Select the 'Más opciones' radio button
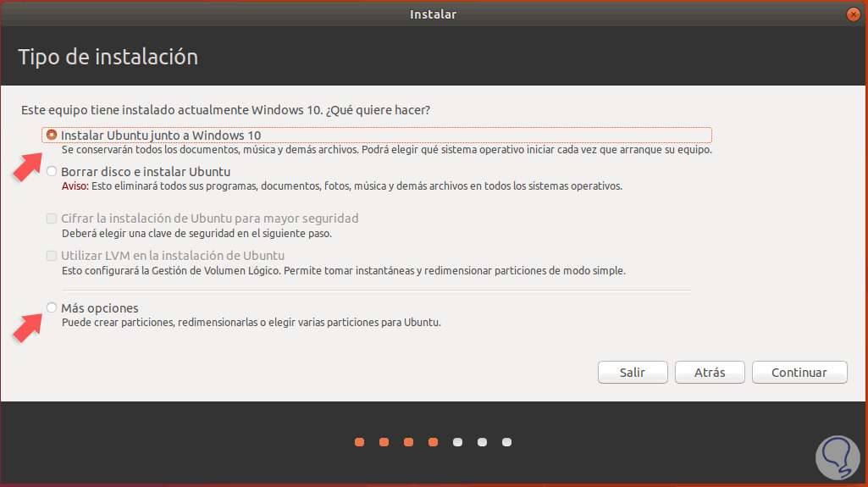 point(52,307)
